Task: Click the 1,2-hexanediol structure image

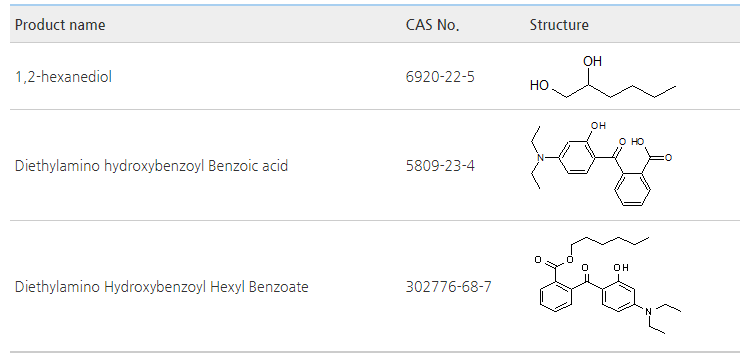Action: click(603, 77)
